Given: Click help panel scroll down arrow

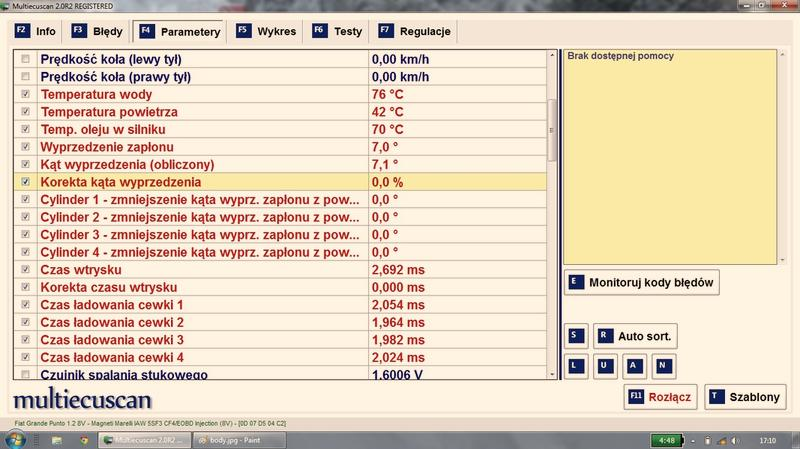Looking at the screenshot, I should [783, 260].
